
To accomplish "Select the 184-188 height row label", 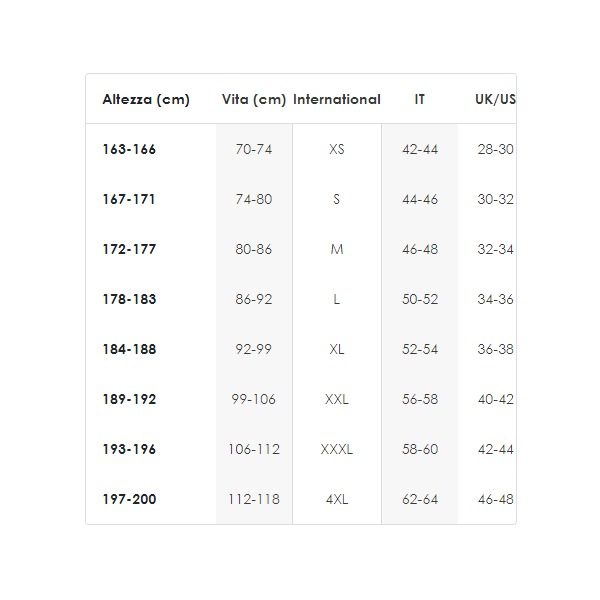I will point(129,350).
